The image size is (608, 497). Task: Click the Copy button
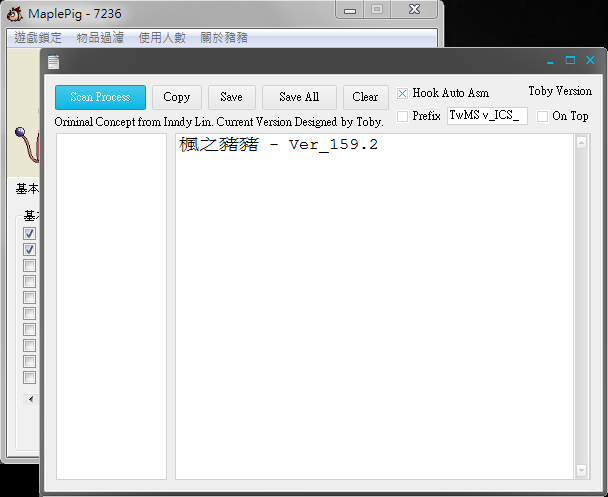(x=177, y=97)
